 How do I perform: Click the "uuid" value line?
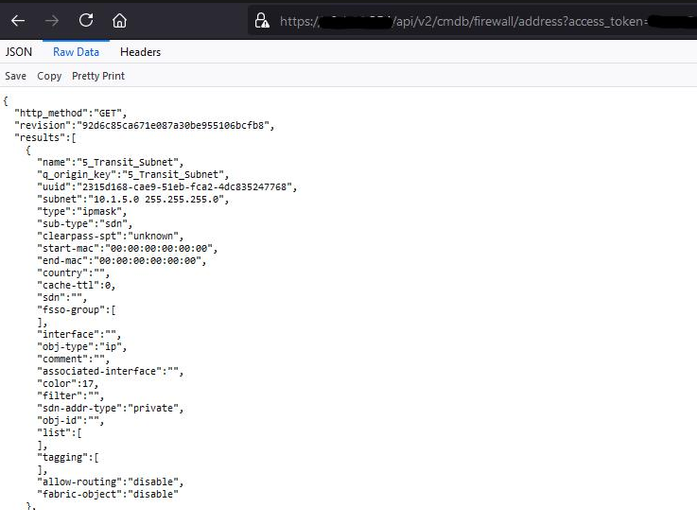click(x=167, y=187)
